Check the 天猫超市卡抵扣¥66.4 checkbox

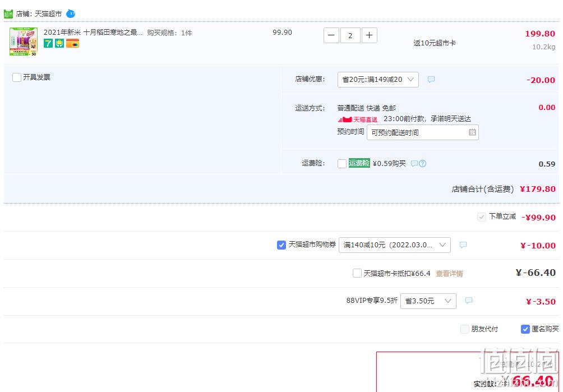tap(357, 273)
